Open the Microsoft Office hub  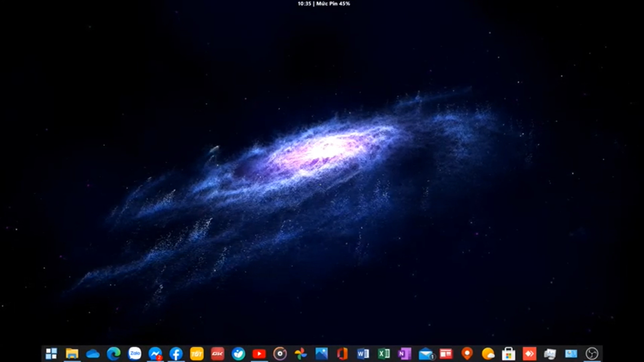(x=342, y=354)
